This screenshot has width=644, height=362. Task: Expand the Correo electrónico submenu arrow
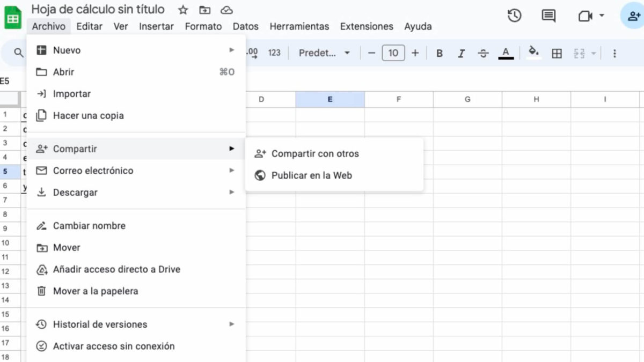click(232, 170)
